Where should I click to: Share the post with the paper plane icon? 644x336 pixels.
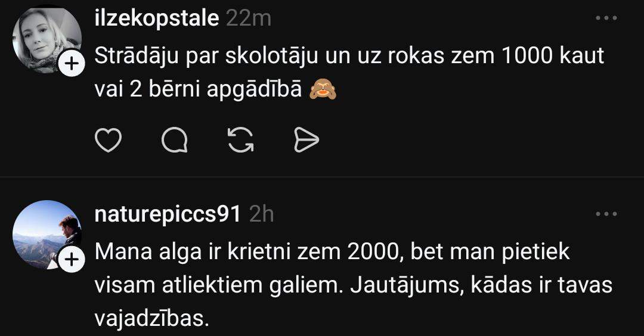point(306,140)
